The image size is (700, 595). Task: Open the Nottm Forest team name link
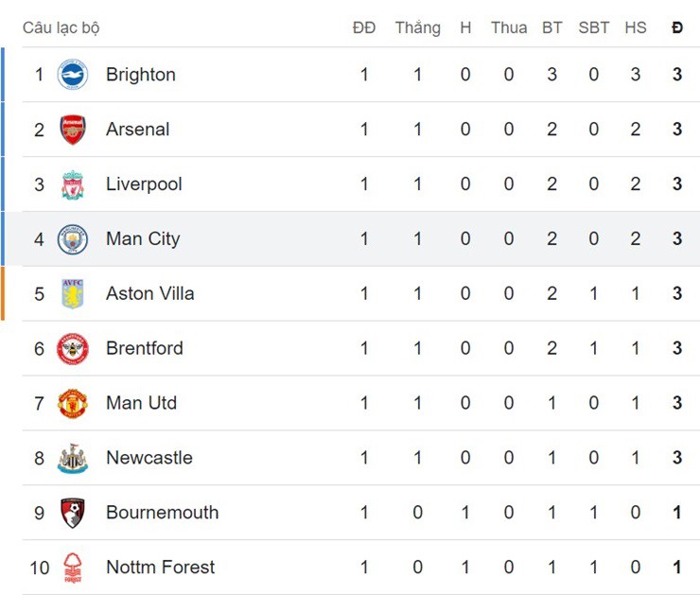coord(160,568)
